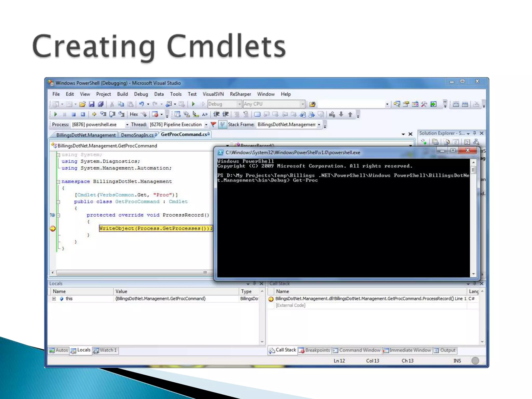Pin the Solution Explorer panel

475,133
